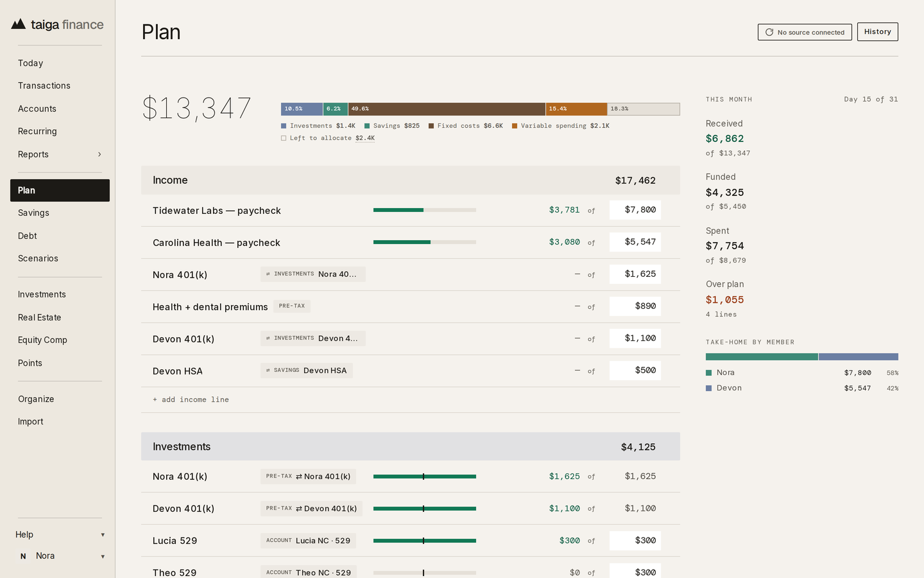The image size is (924, 578).
Task: Open the Organize page
Action: (60, 399)
